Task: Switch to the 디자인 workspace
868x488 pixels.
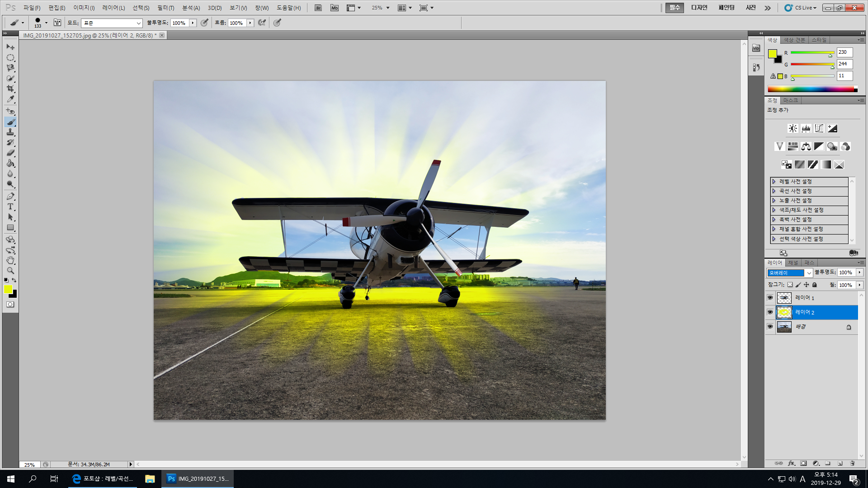Action: click(699, 8)
